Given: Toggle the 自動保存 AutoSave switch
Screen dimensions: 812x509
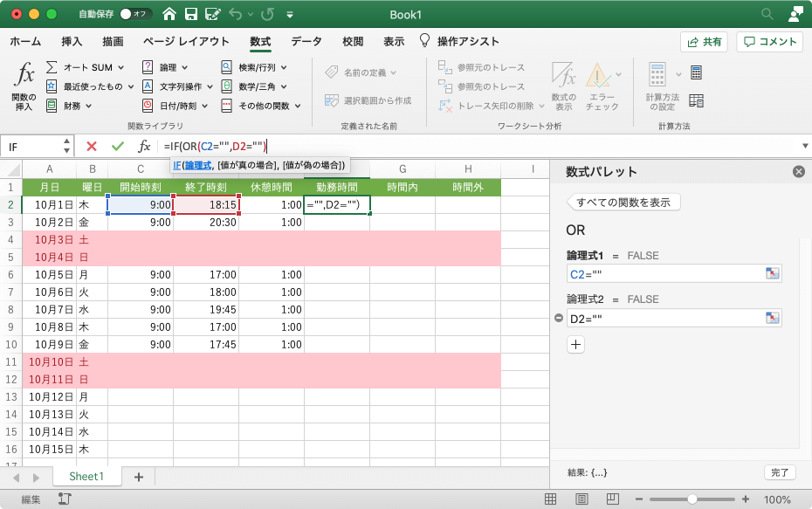Looking at the screenshot, I should pos(135,14).
